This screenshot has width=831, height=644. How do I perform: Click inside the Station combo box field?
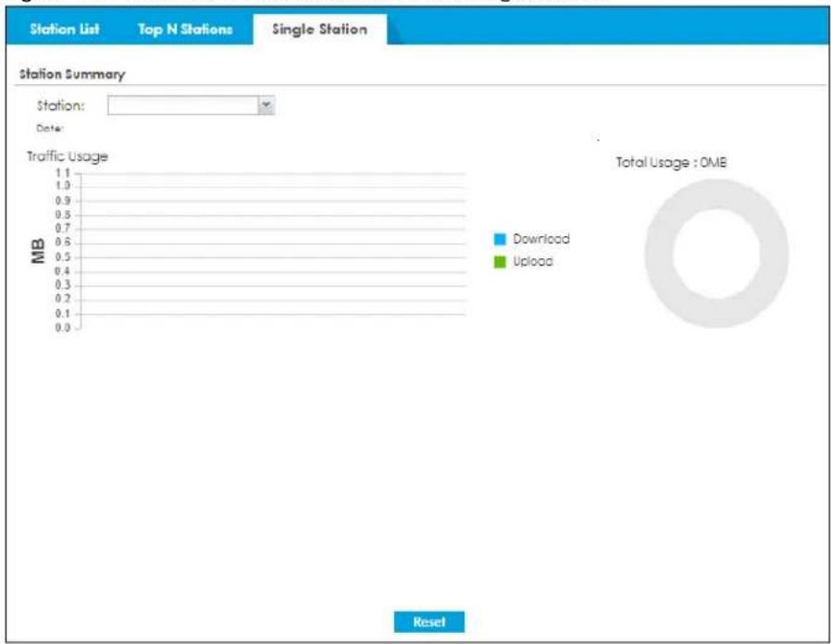coord(183,105)
